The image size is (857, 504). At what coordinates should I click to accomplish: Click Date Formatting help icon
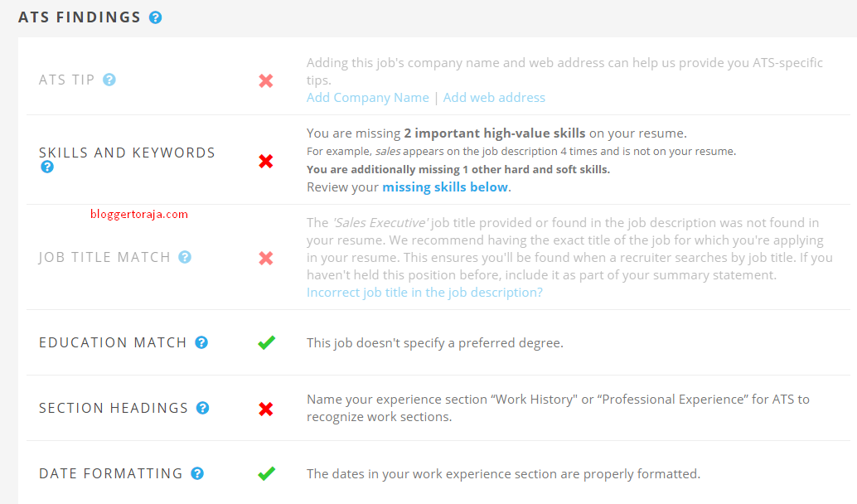pos(197,473)
